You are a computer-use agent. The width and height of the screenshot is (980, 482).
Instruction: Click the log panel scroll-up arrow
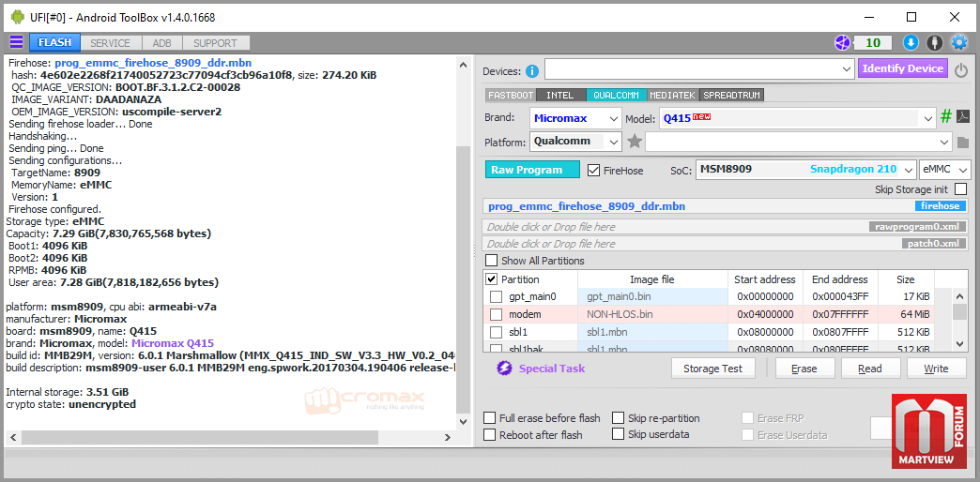tap(463, 65)
